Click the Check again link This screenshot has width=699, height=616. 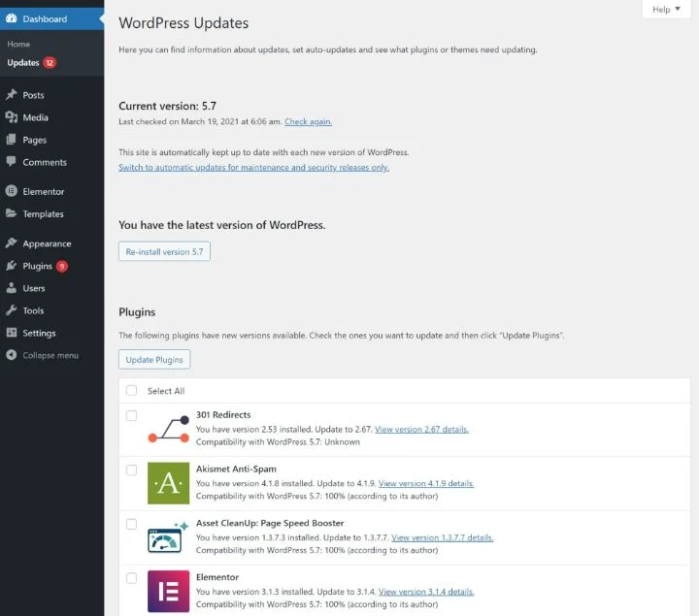(308, 122)
